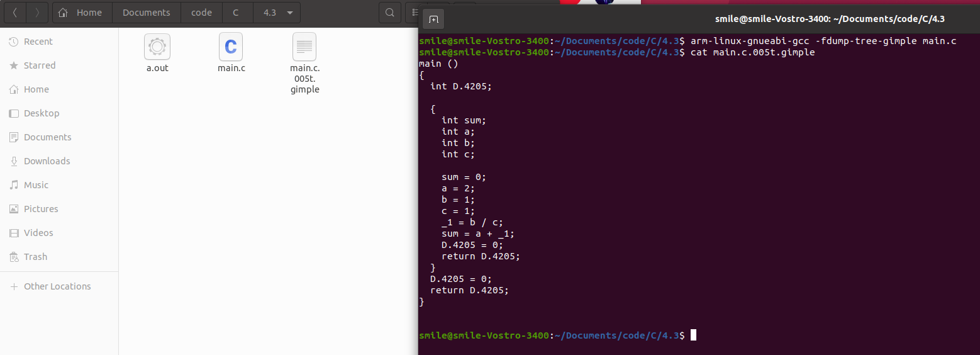The image size is (980, 355).
Task: Open new terminal tab button
Action: 433,20
